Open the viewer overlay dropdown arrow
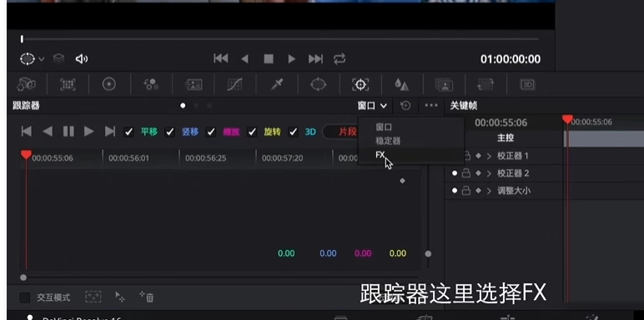The width and height of the screenshot is (644, 320). pos(42,59)
